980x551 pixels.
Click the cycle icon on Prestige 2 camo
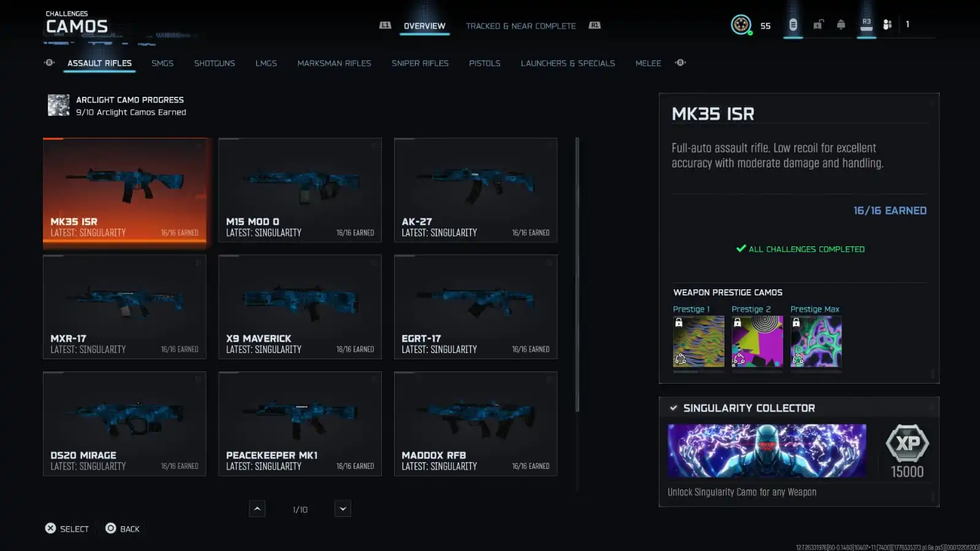(739, 360)
